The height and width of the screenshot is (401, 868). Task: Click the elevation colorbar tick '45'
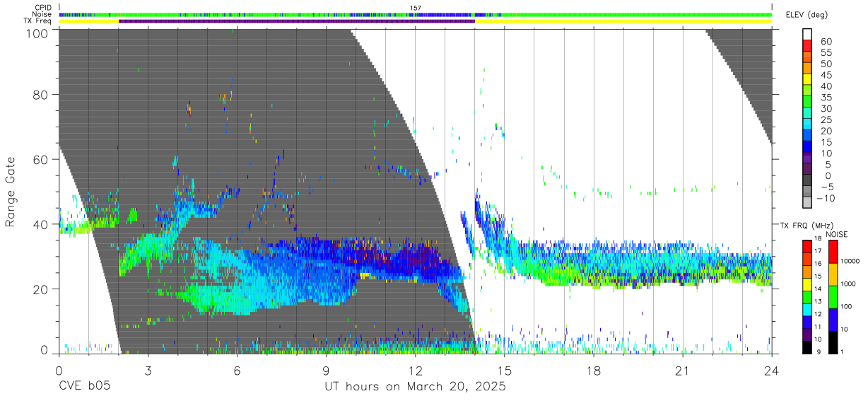click(825, 76)
